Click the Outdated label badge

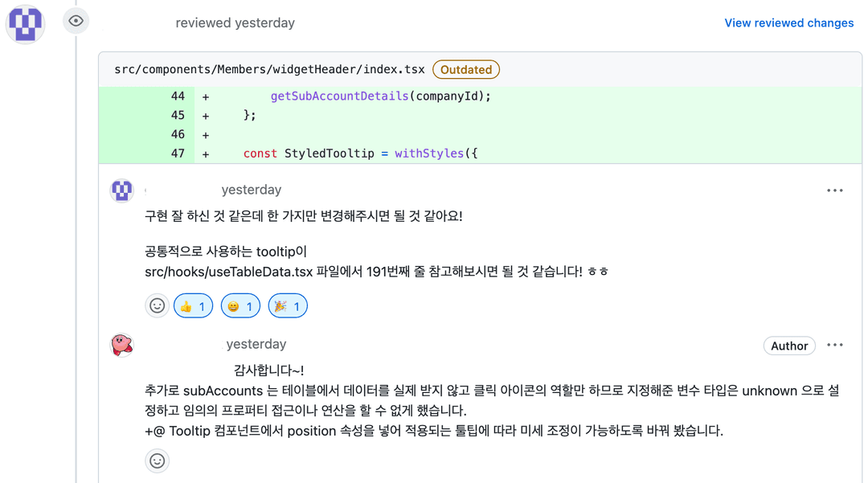pos(466,70)
